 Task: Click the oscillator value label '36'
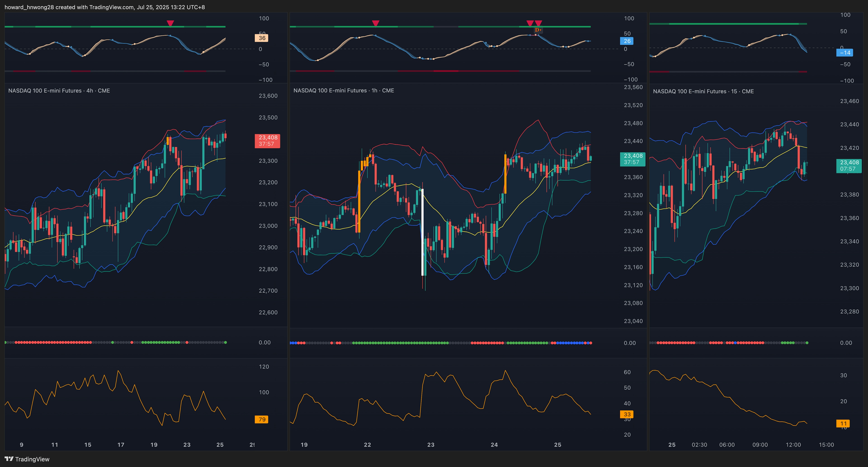[x=262, y=38]
